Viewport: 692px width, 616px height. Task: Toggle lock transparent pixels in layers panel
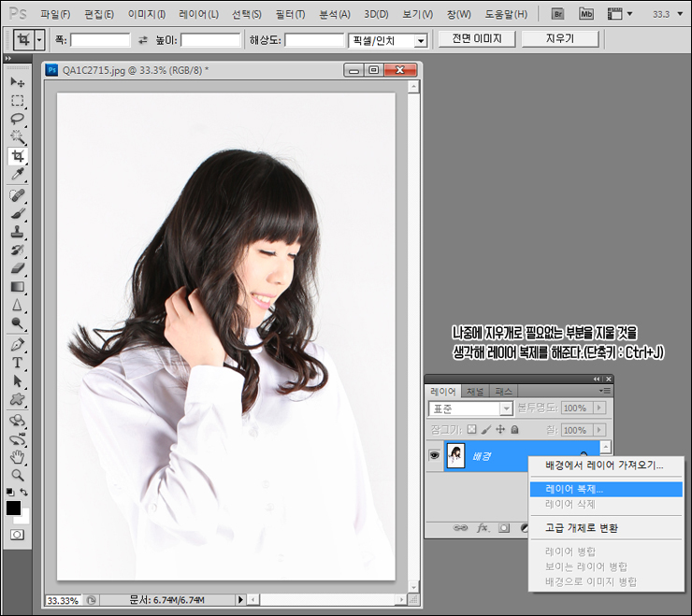coord(472,429)
